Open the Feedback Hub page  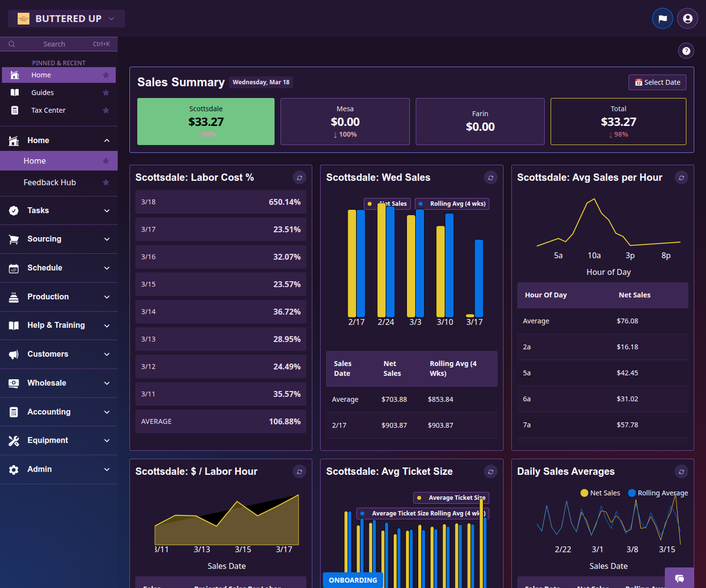pyautogui.click(x=50, y=182)
